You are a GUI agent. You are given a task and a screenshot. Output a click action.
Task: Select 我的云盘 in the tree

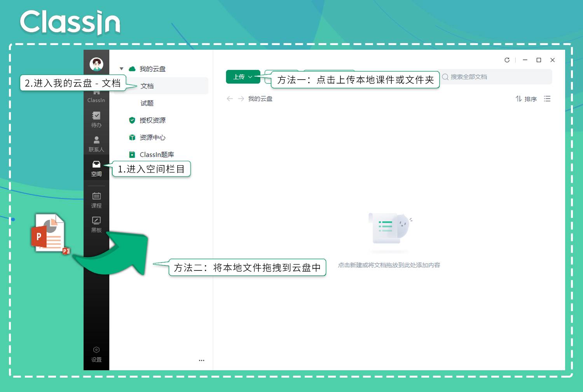point(152,69)
